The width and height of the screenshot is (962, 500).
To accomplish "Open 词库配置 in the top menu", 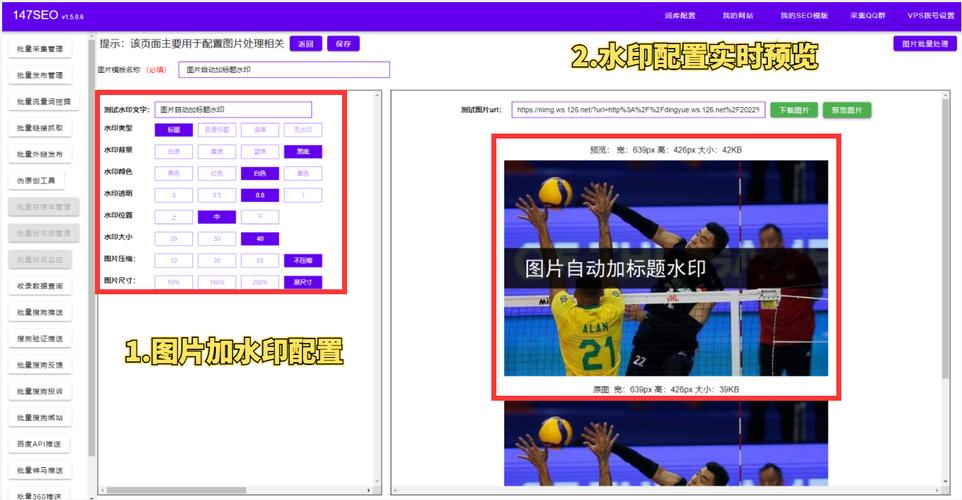I will tap(679, 16).
